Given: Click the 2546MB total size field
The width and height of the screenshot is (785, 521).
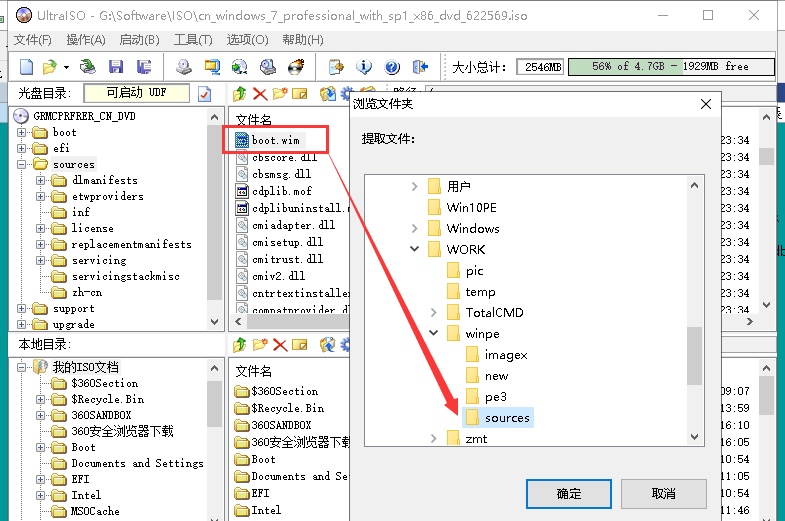Looking at the screenshot, I should 540,67.
